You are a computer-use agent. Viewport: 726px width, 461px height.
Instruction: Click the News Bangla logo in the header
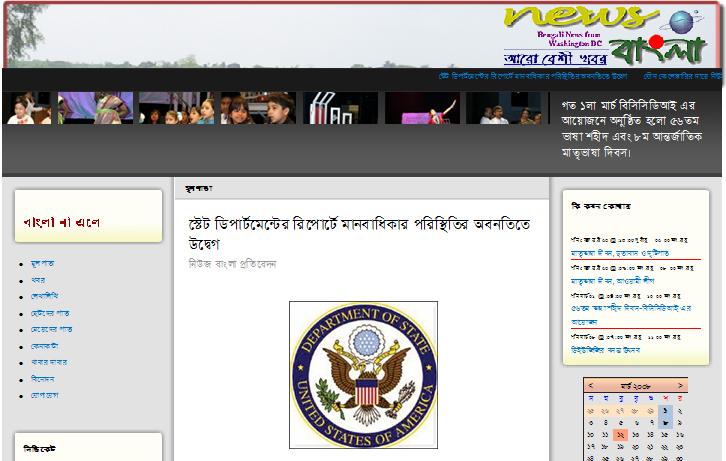tap(604, 35)
